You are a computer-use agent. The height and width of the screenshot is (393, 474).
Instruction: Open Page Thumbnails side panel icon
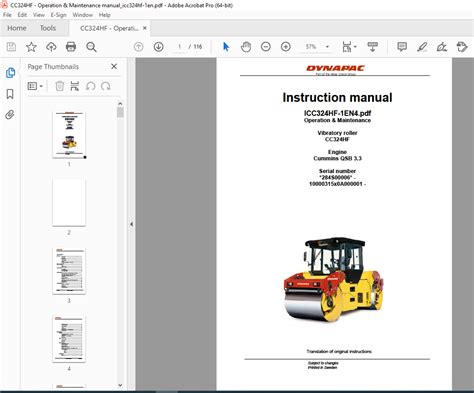[10, 73]
